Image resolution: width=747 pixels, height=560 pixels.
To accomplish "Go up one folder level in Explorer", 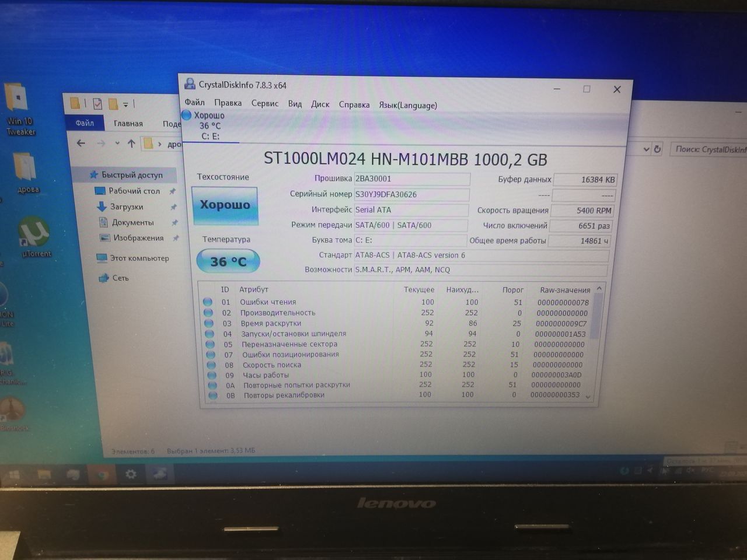I will pos(131,143).
